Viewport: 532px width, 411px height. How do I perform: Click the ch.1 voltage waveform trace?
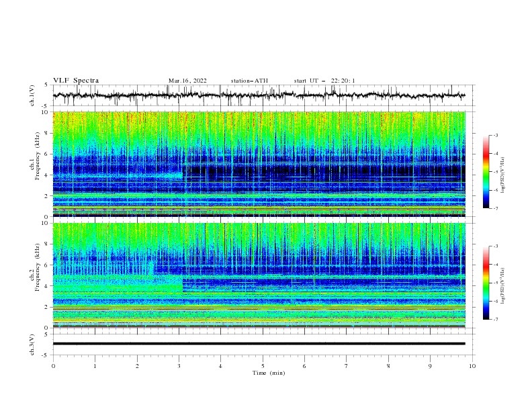pos(259,95)
